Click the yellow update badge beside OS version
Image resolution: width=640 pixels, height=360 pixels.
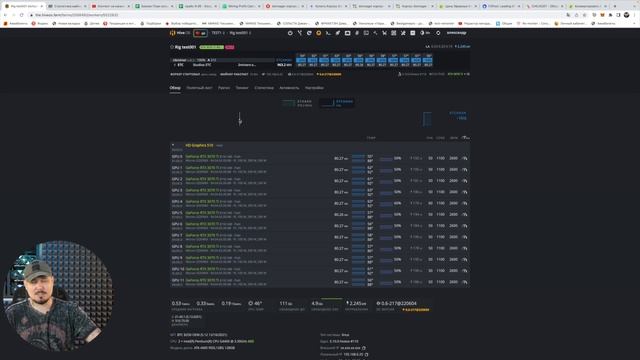[x=416, y=310]
